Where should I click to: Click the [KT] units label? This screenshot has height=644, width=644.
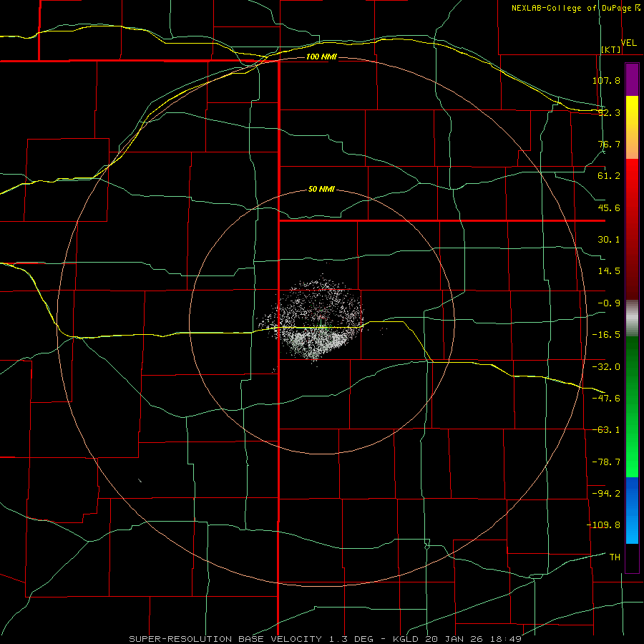(611, 49)
